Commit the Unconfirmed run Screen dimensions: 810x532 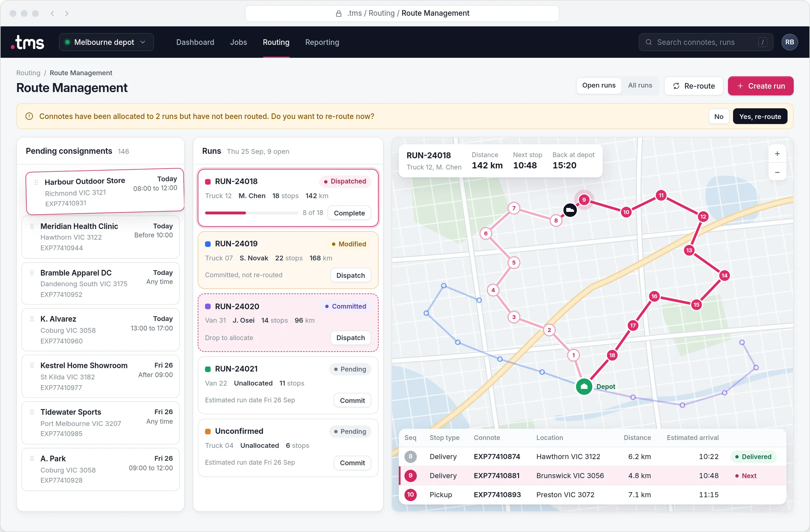pyautogui.click(x=352, y=463)
